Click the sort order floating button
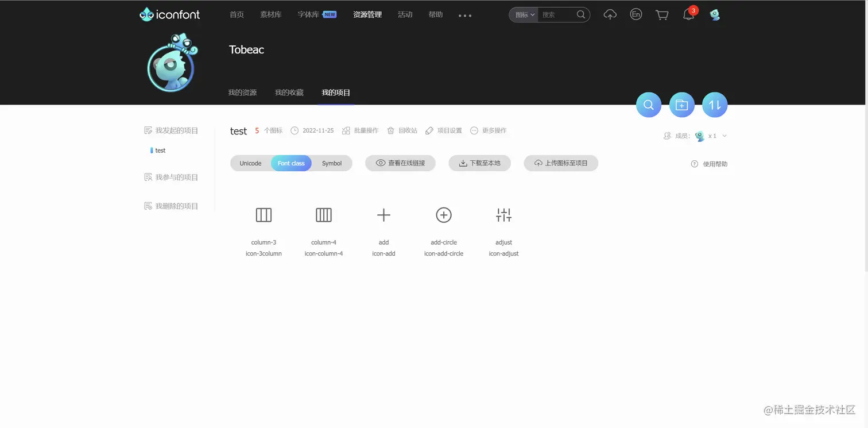 coord(715,105)
